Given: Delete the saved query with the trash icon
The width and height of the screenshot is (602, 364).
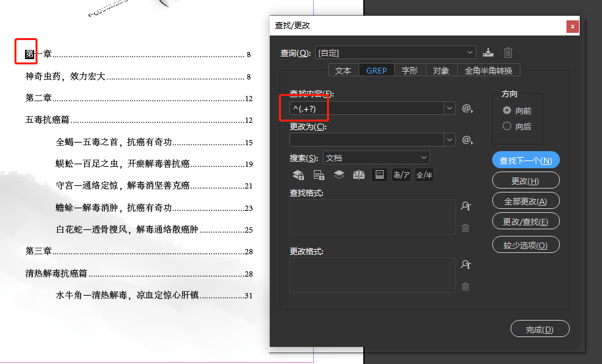Looking at the screenshot, I should tap(508, 53).
